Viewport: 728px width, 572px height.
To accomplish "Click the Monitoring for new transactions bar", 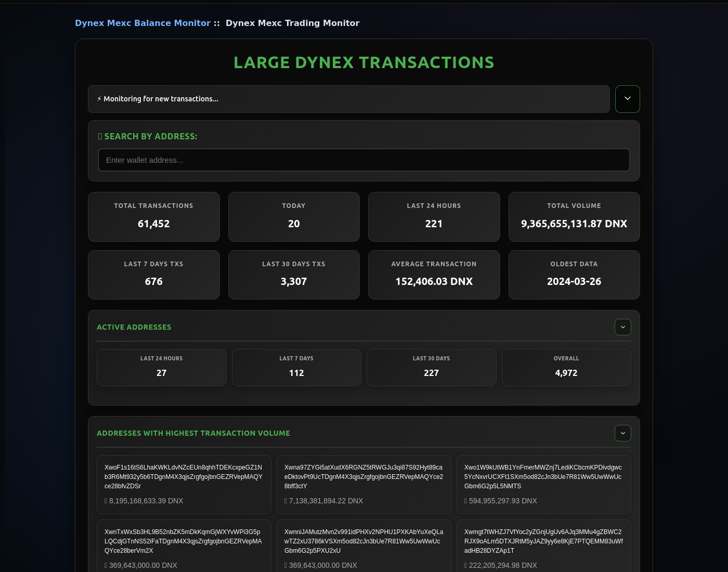I will click(349, 99).
